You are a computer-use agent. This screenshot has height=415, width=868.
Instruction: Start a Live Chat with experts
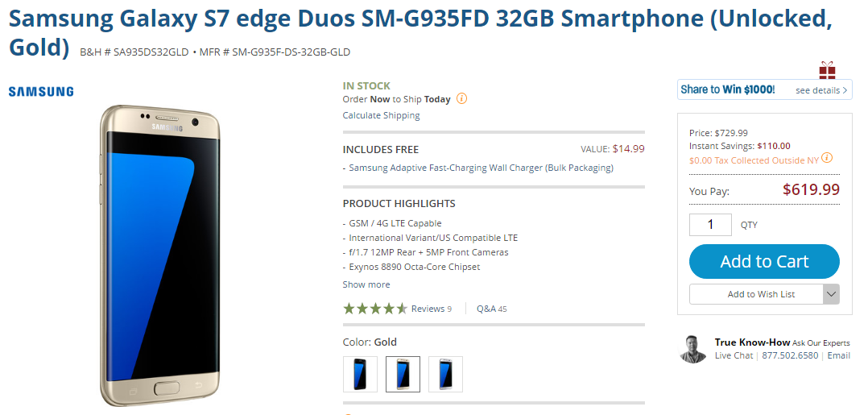coord(734,355)
